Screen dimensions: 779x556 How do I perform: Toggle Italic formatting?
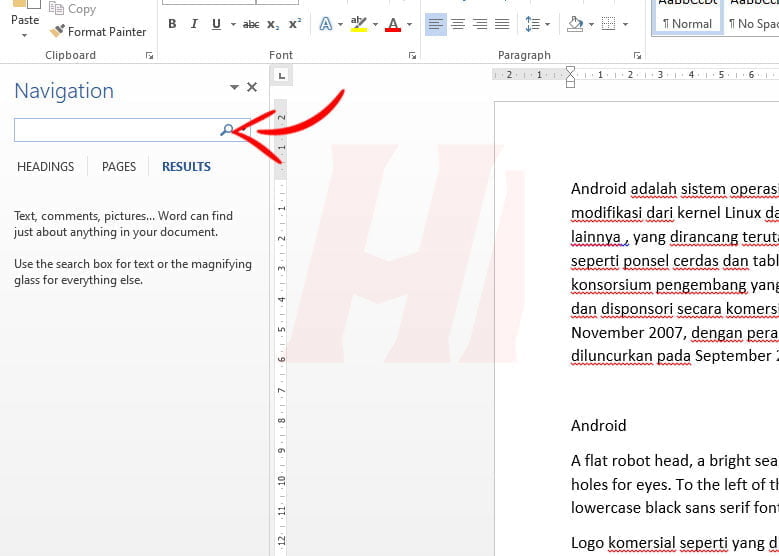(x=194, y=24)
